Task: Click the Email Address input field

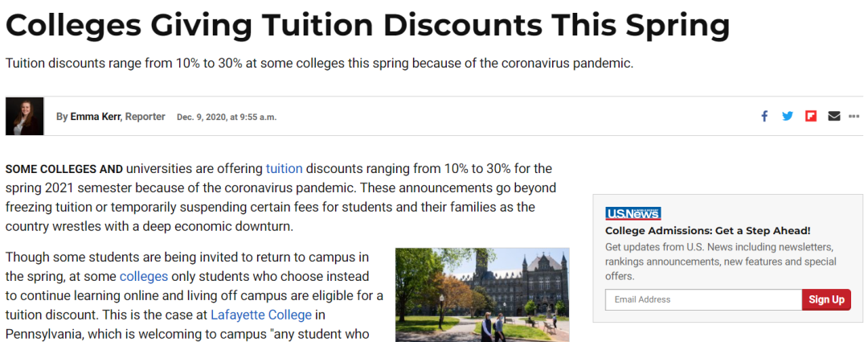Action: click(703, 299)
